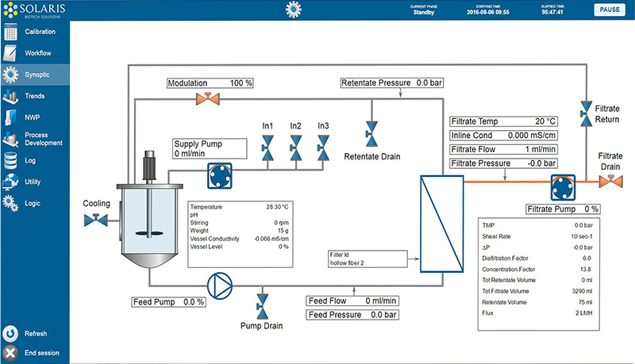Click the Tot Retentate Volume 0 ml row
Screen dimensions: 635x364
point(537,280)
